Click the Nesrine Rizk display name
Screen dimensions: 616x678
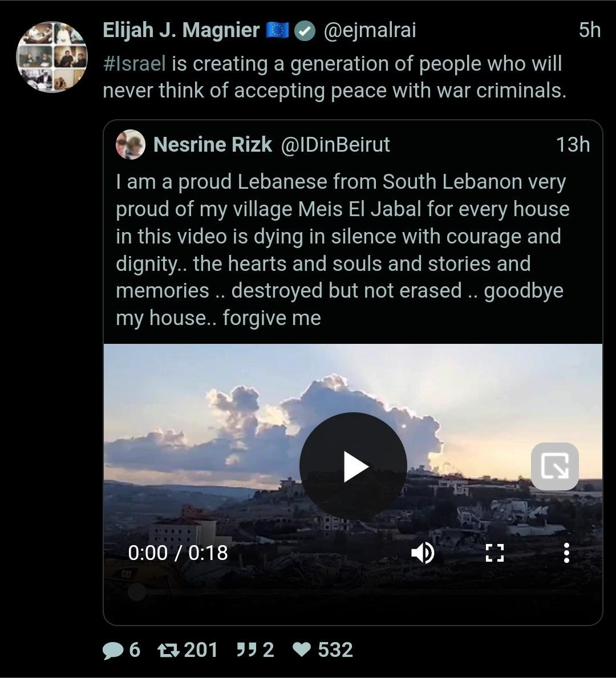213,145
